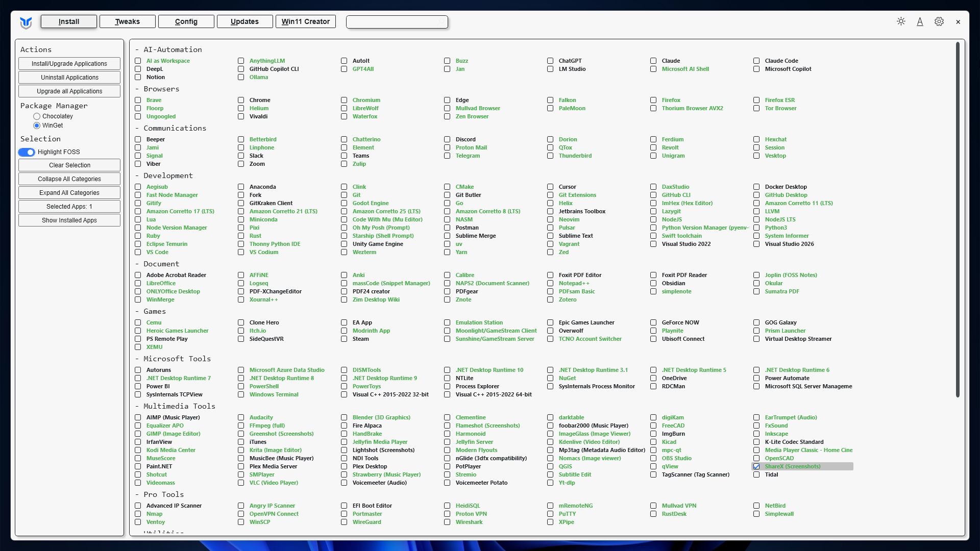Turn off the Highlight FOSS switch

click(27, 152)
